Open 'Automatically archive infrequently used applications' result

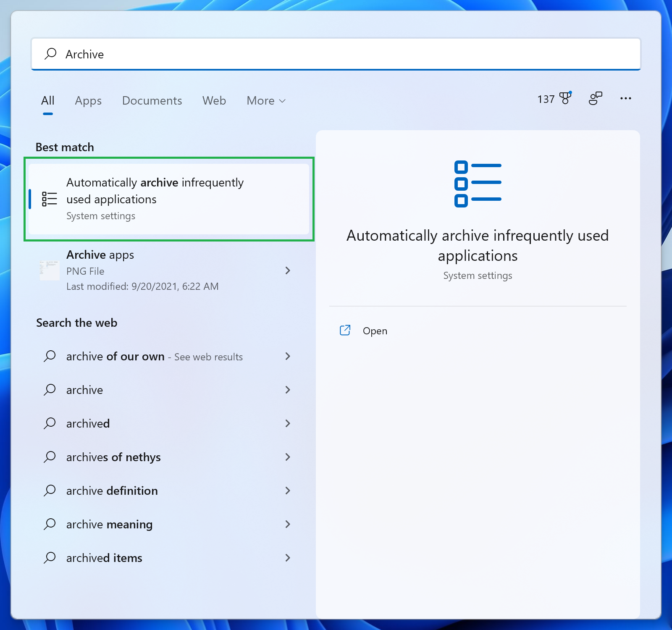169,199
